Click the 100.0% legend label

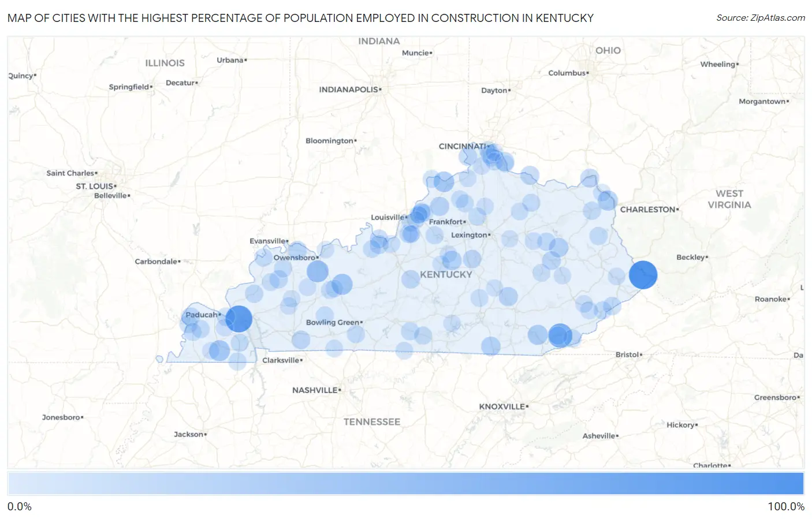[785, 506]
